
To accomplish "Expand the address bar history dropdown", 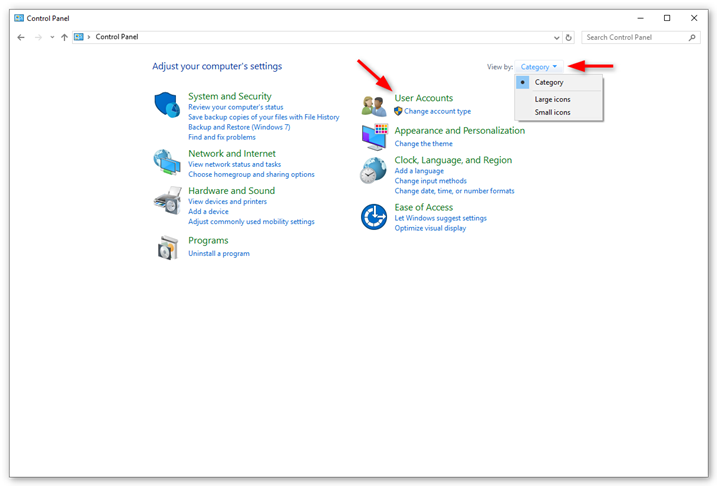I will (x=556, y=37).
